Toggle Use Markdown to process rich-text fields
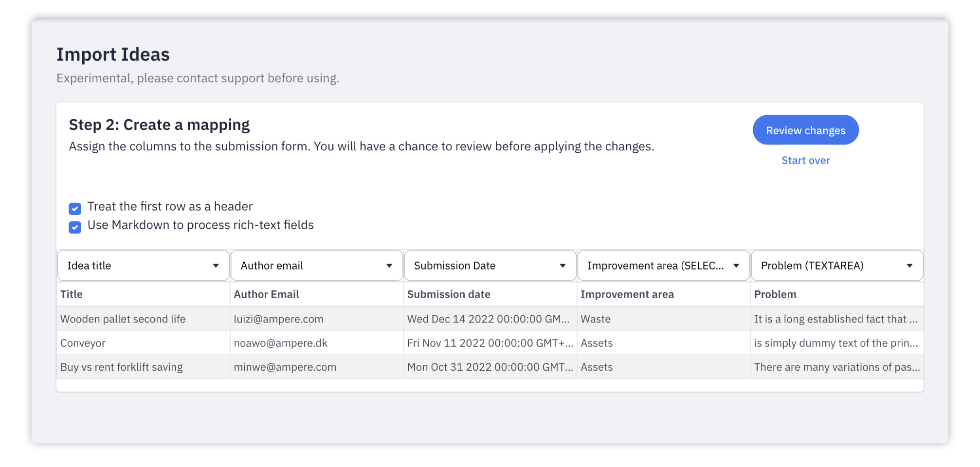Image resolution: width=980 pixels, height=467 pixels. pyautogui.click(x=75, y=227)
